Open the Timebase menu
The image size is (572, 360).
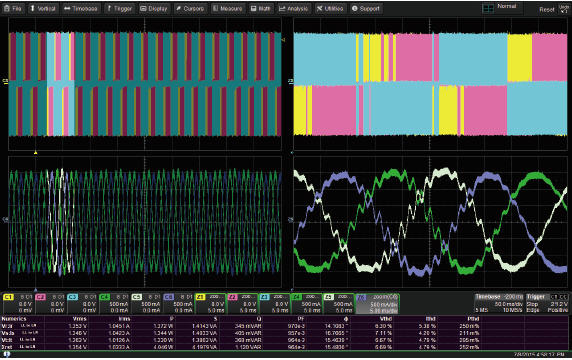coord(81,8)
